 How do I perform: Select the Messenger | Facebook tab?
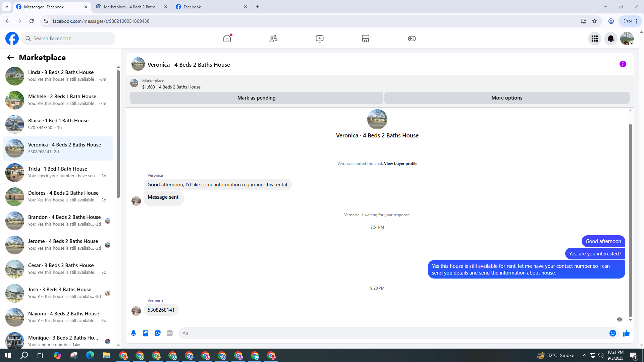[x=52, y=7]
